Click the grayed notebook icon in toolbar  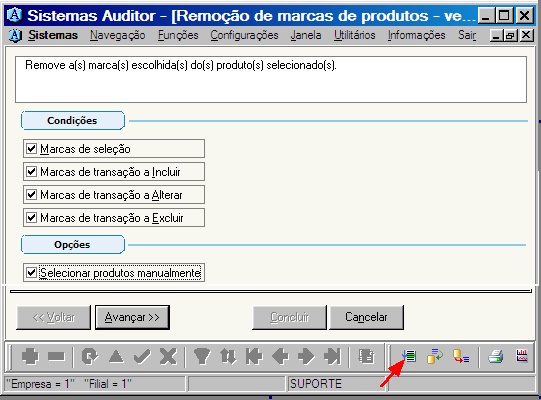point(366,356)
